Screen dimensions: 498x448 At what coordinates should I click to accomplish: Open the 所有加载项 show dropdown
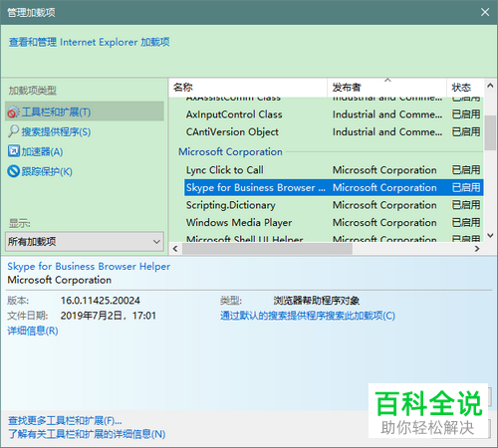point(85,241)
